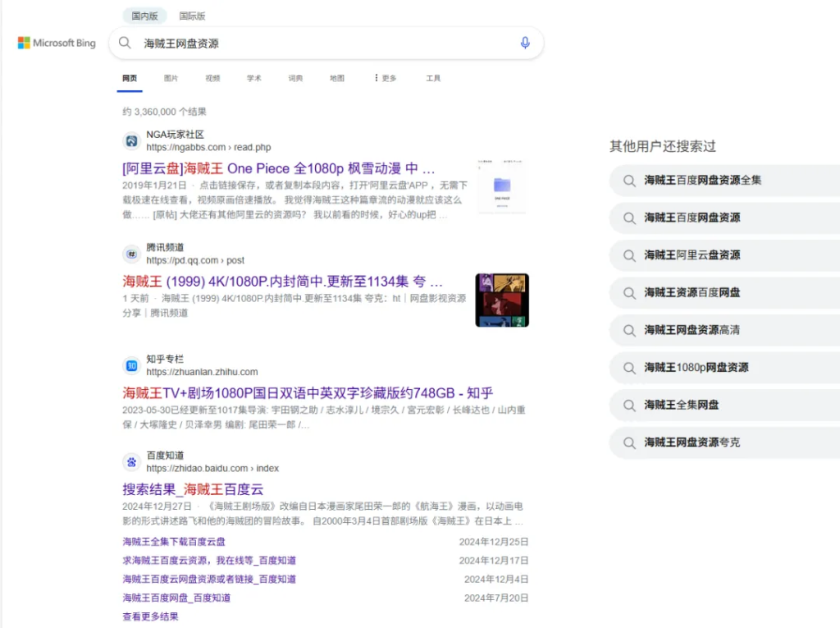Click the Microsoft Bing logo
The image size is (840, 628).
55,43
